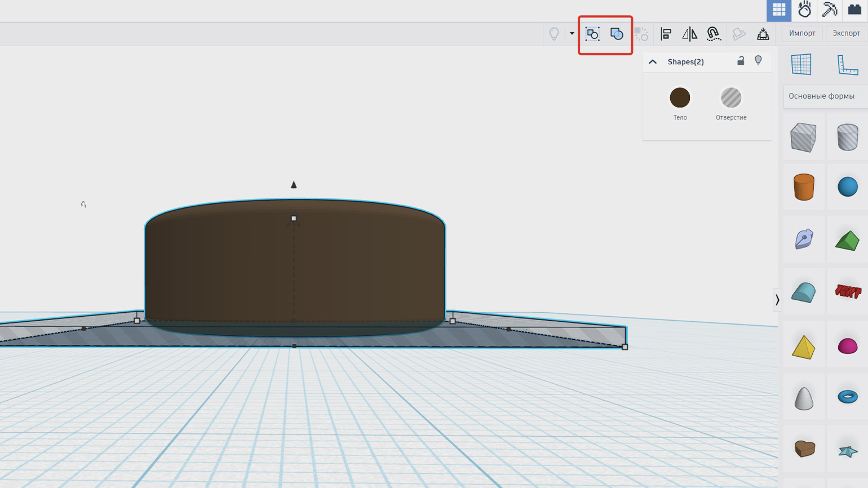Collapse the Shapes(2) inspector panel

(x=653, y=61)
